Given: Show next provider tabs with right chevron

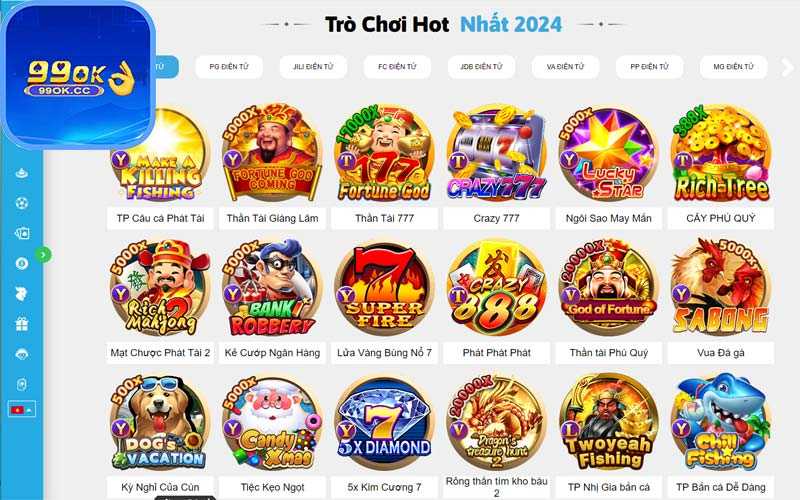Looking at the screenshot, I should pos(787,67).
